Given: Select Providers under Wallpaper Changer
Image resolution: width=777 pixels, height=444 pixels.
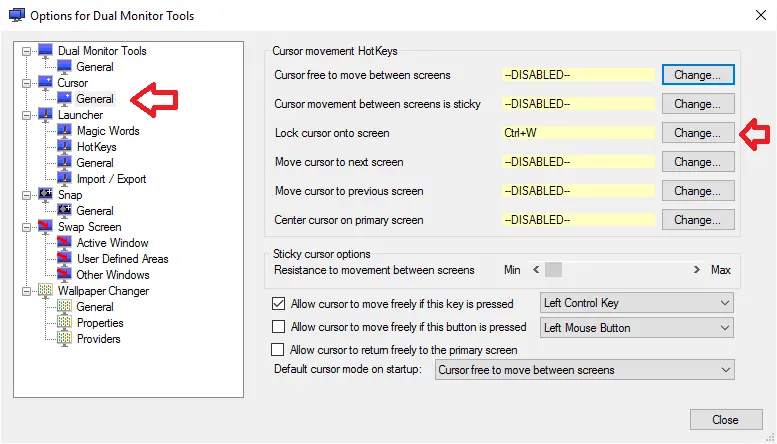Looking at the screenshot, I should 99,339.
